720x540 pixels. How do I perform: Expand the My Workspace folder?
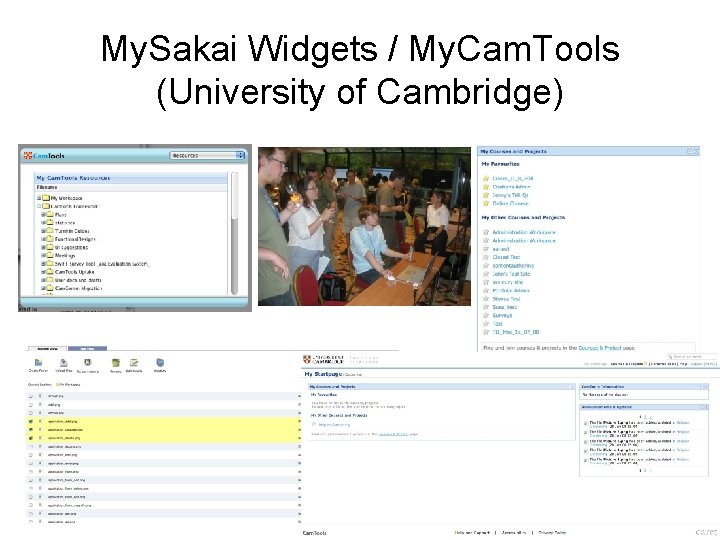39,198
